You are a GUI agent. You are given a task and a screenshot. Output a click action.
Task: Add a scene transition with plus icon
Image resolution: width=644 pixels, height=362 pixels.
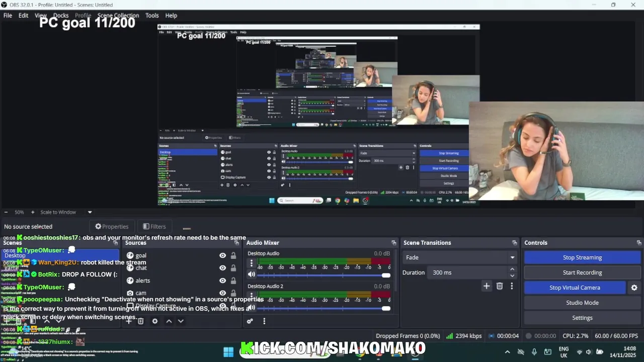(x=487, y=286)
